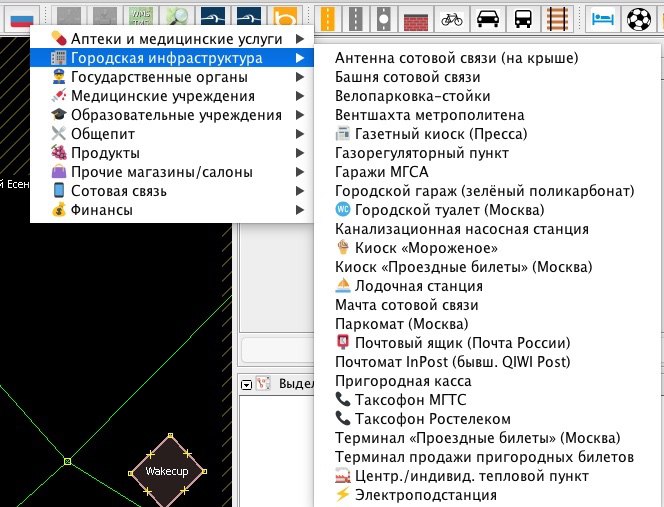Expand the Медицинские учреждения submenu arrow
Viewport: 664px width, 507px height.
point(300,96)
